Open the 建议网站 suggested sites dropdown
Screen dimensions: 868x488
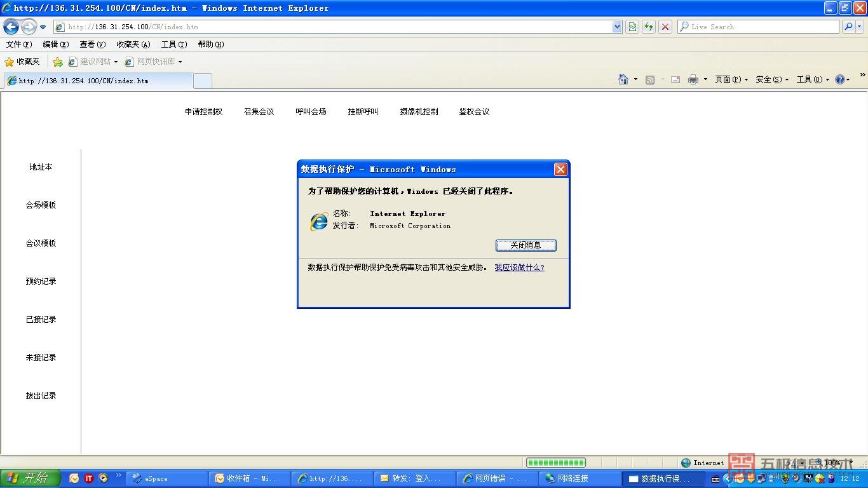pyautogui.click(x=93, y=62)
